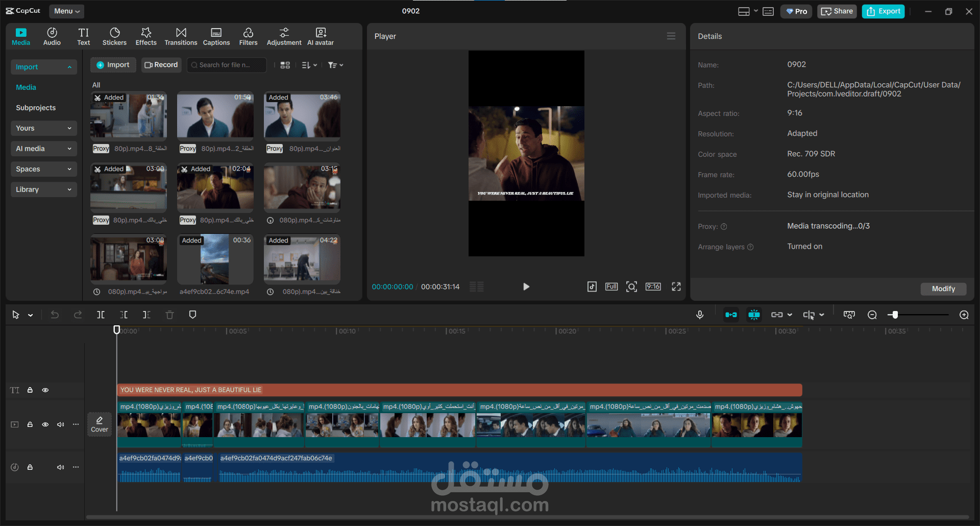Add a marker on the timeline

[192, 315]
